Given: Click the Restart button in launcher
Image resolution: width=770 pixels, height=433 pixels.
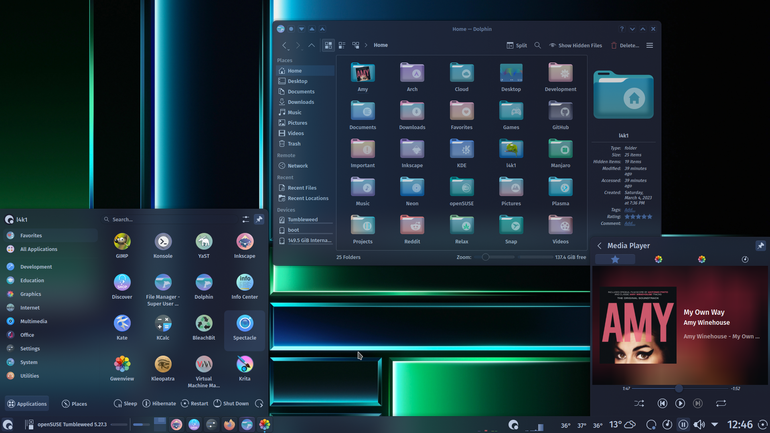Looking at the screenshot, I should 194,404.
